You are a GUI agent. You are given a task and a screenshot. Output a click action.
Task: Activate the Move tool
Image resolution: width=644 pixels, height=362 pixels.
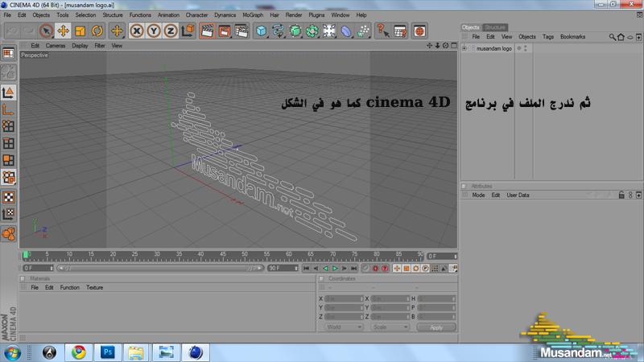(x=64, y=31)
